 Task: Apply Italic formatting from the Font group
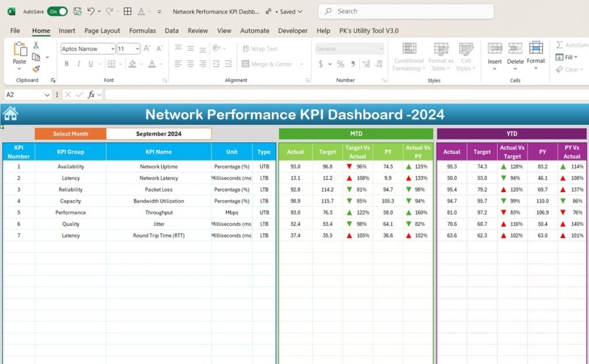pos(78,64)
